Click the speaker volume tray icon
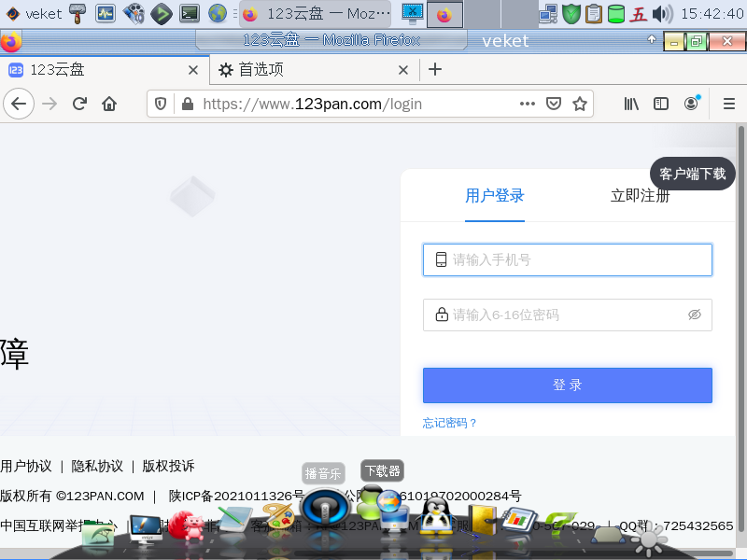This screenshot has height=560, width=747. pyautogui.click(x=662, y=14)
